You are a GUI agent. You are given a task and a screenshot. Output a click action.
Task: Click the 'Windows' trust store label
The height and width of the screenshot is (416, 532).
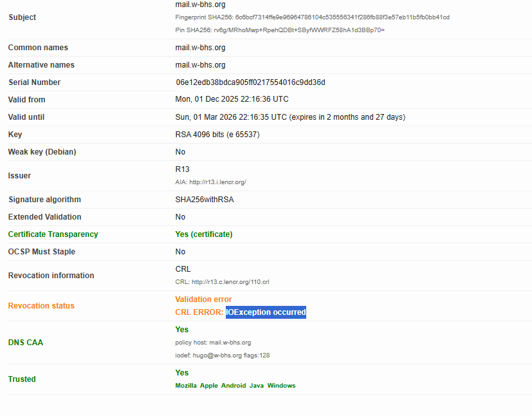click(x=282, y=386)
